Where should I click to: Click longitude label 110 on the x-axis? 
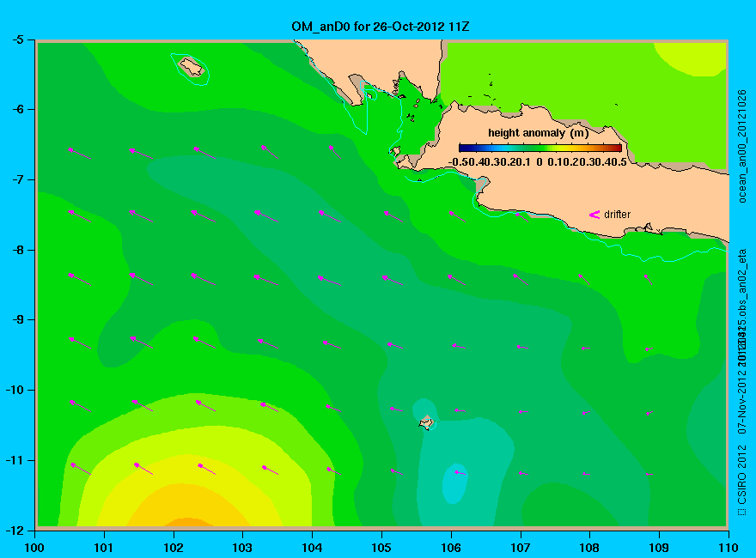(729, 548)
